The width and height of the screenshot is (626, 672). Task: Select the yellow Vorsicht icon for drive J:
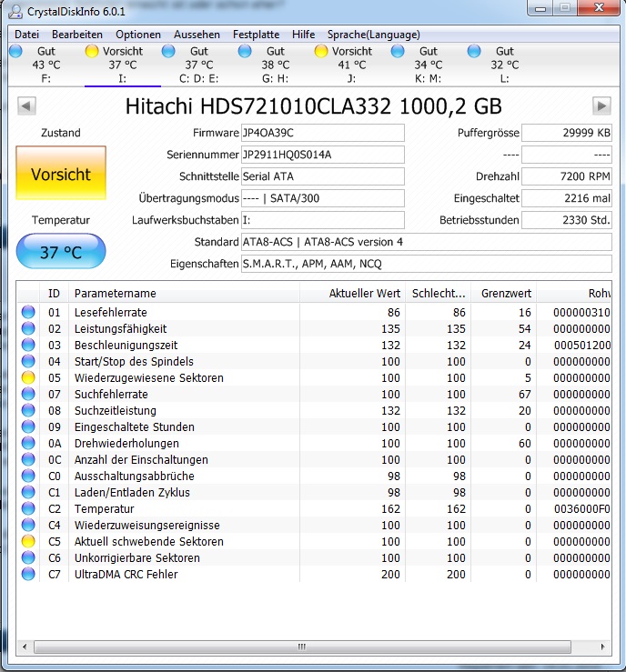click(320, 51)
